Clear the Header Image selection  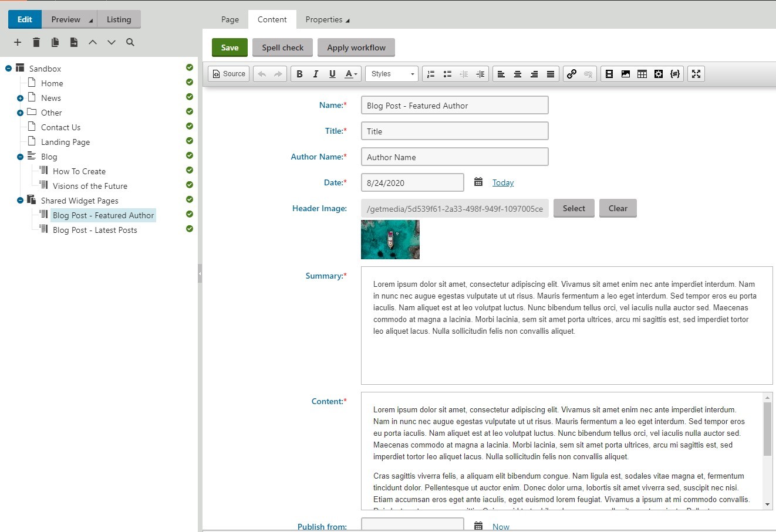618,208
